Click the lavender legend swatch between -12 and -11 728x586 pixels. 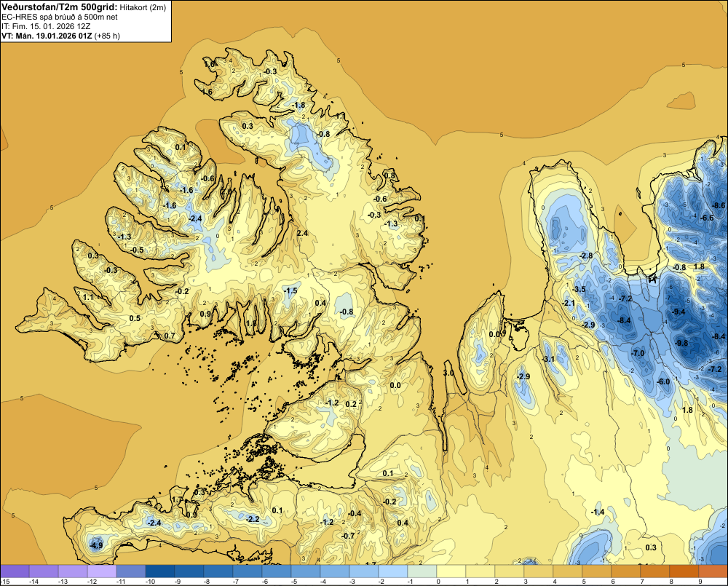102,571
